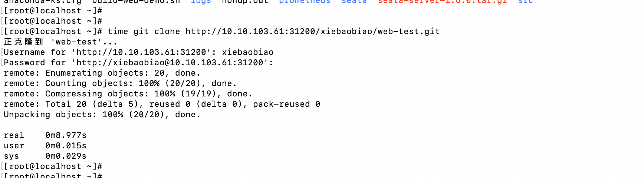
Task: Click the real time value 0m8.977s
Action: 66,135
